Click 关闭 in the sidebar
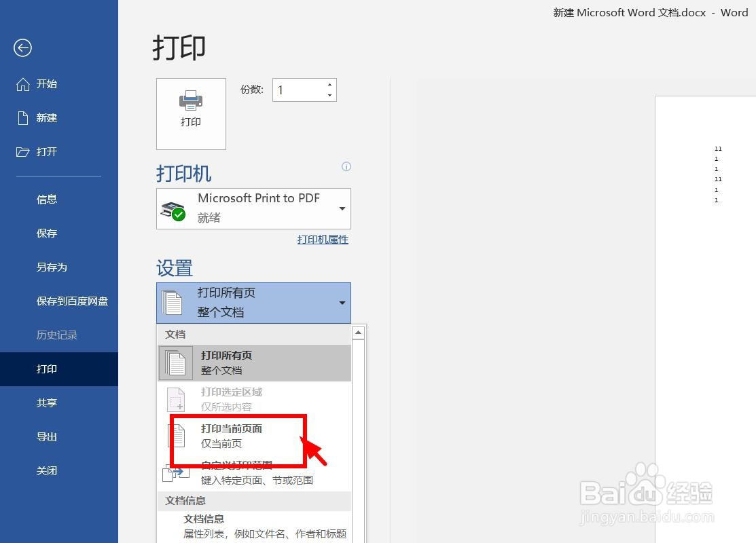 47,471
